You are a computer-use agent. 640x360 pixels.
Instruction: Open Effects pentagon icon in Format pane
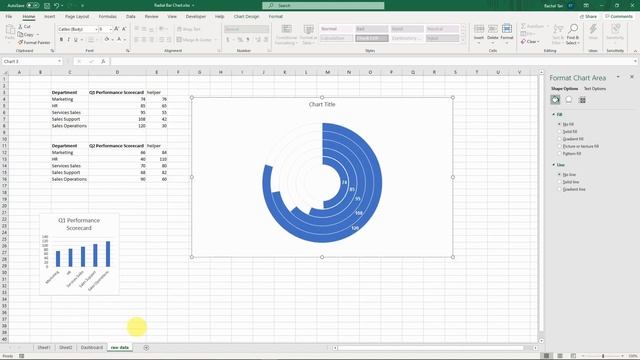[569, 100]
